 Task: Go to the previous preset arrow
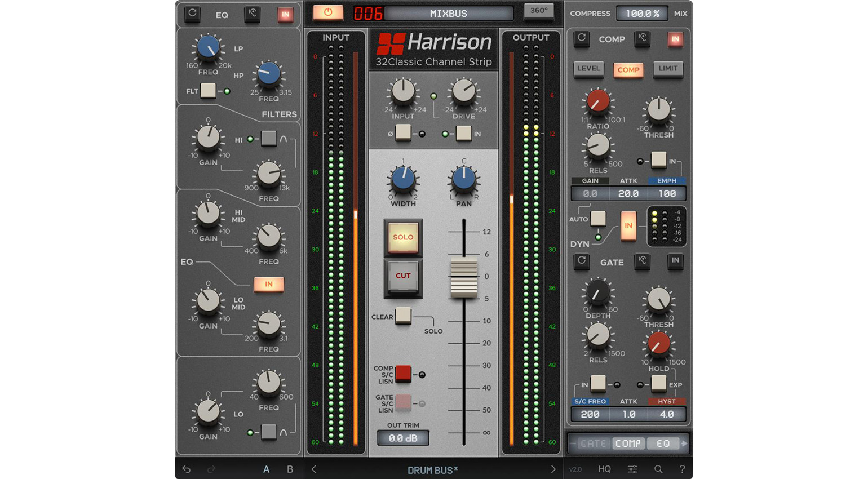(314, 469)
